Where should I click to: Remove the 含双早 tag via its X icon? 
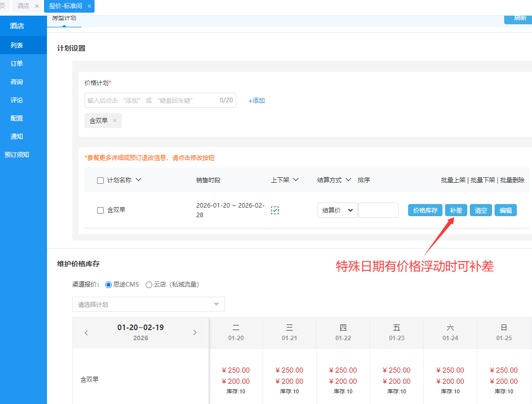pos(115,120)
